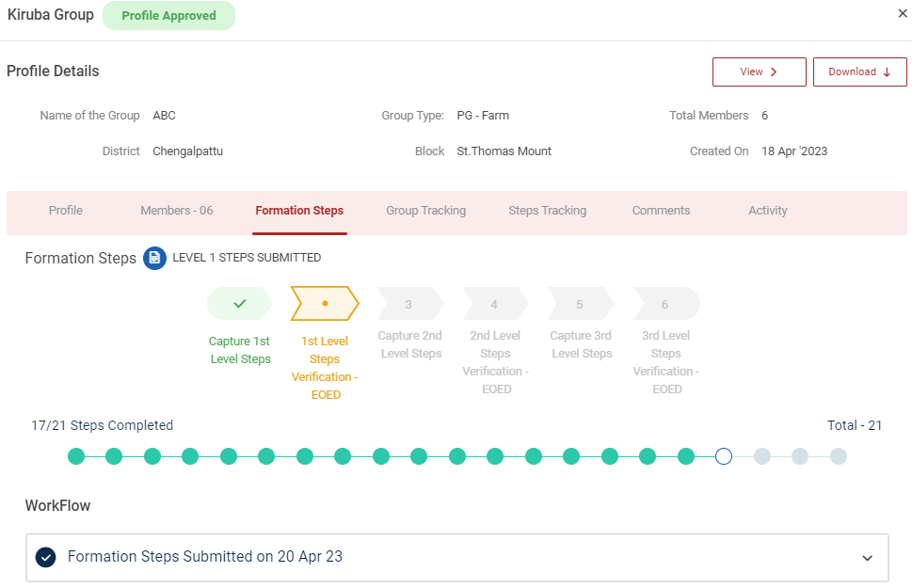Expand the Formation Steps Submitted on 20 Apr 23 row

pyautogui.click(x=204, y=557)
